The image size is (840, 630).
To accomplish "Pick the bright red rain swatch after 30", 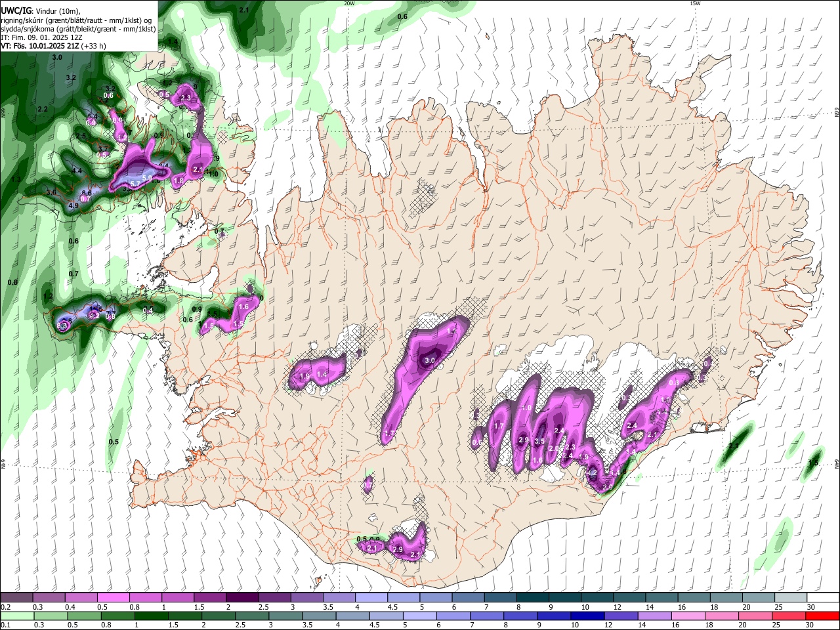I will pos(823,616).
